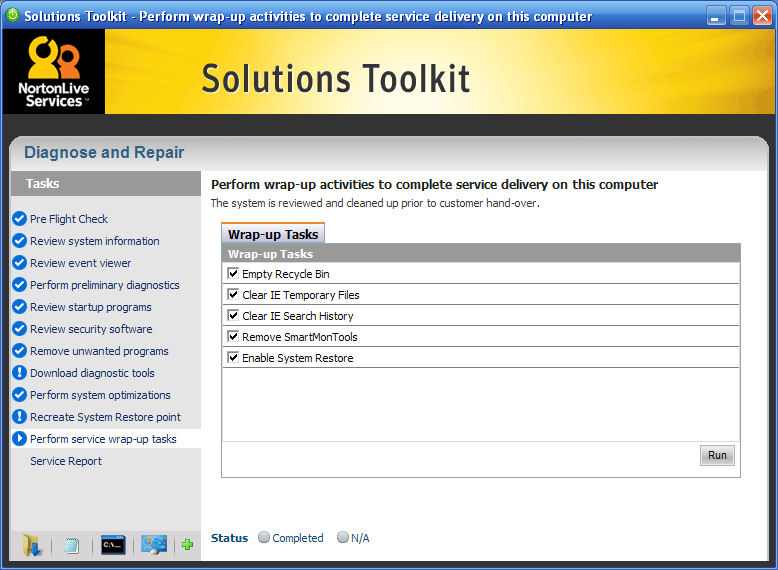
Task: Open Download diagnostic tools task
Action: 92,373
